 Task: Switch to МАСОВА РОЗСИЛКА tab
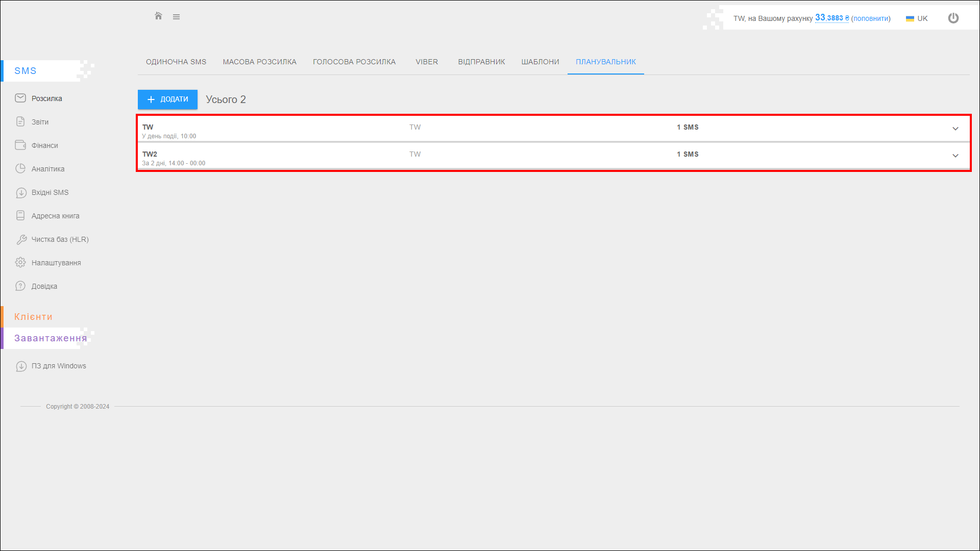[259, 62]
